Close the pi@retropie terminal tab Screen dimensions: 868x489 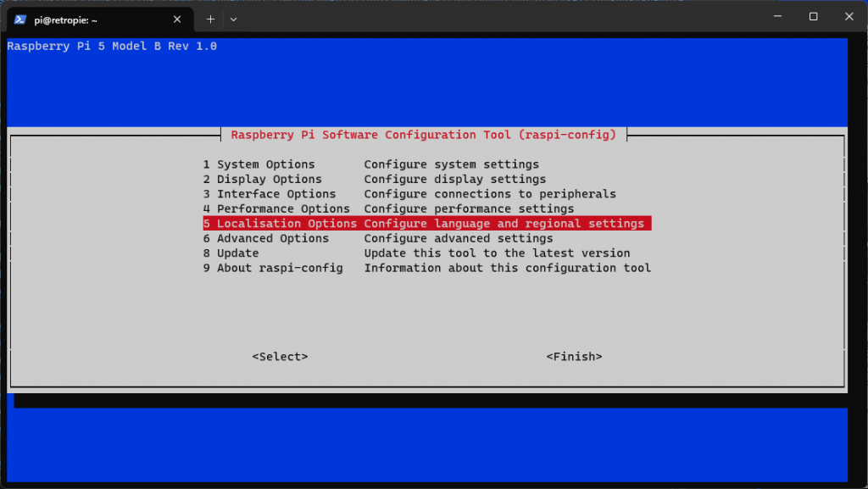click(178, 19)
